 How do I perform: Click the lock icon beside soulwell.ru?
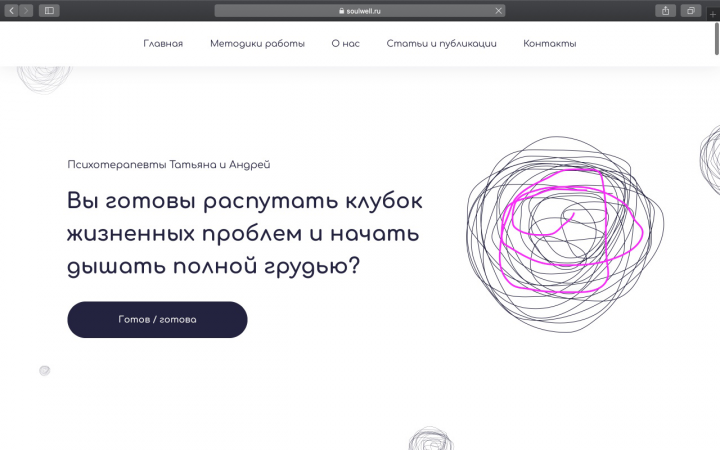341,11
